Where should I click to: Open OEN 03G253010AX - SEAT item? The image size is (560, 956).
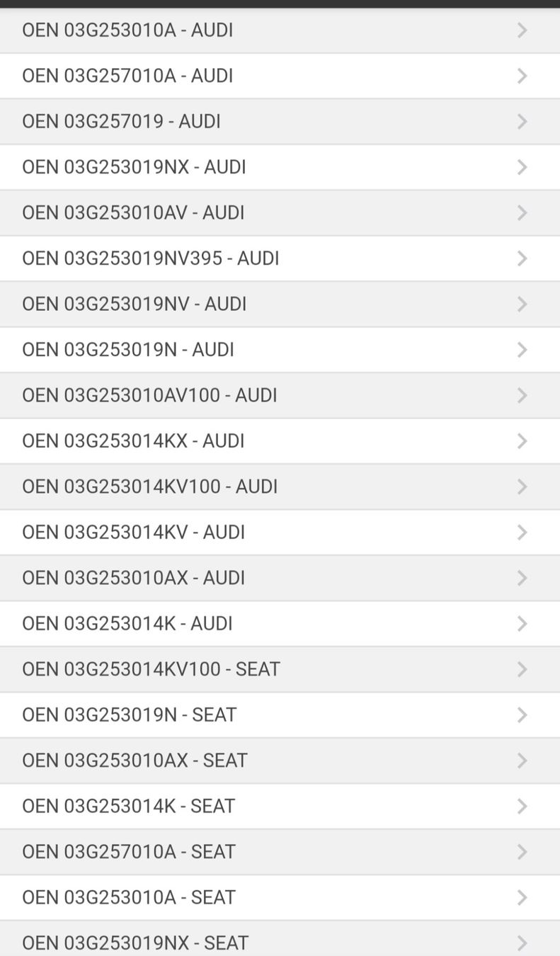tap(135, 761)
